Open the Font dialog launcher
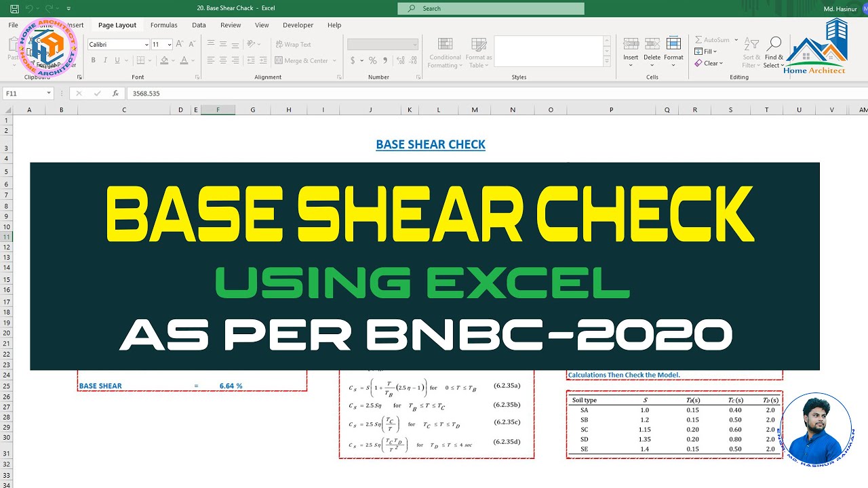The height and width of the screenshot is (488, 868). [197, 77]
